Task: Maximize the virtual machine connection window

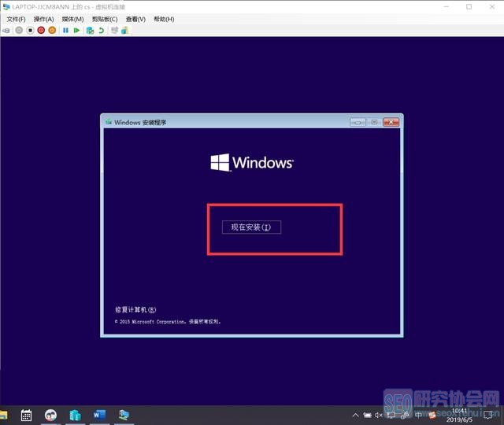Action: 469,6
